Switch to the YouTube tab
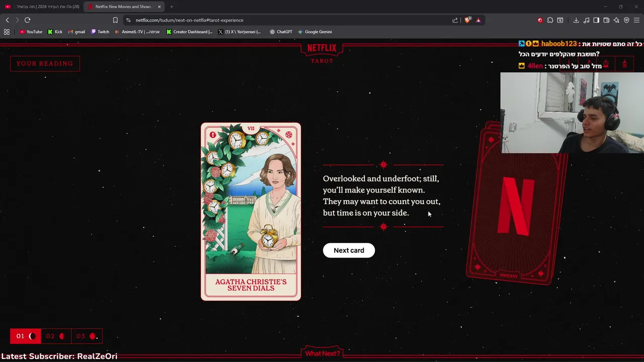The width and height of the screenshot is (644, 362). (43, 7)
